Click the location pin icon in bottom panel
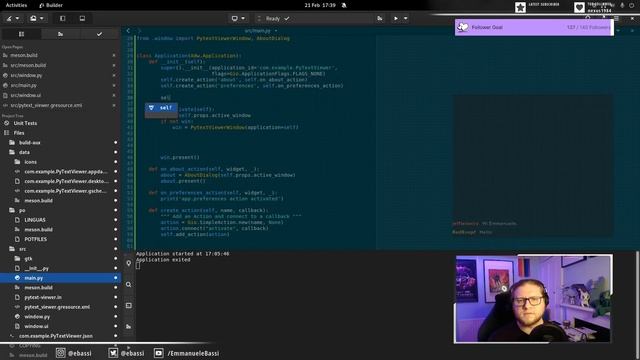 point(129,264)
